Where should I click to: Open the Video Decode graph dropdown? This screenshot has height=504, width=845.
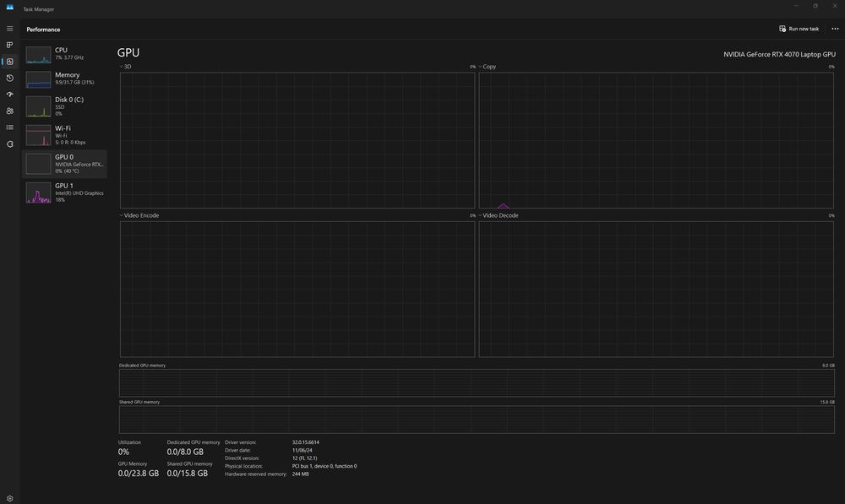(x=499, y=215)
